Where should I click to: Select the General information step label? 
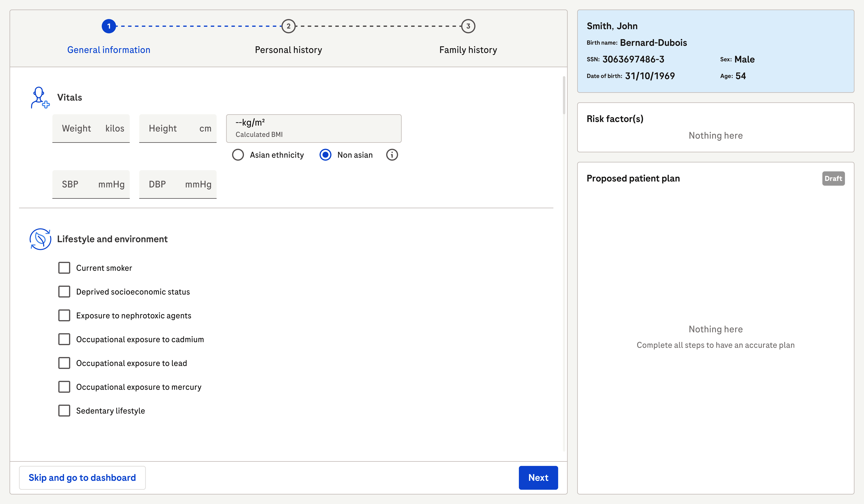(109, 50)
